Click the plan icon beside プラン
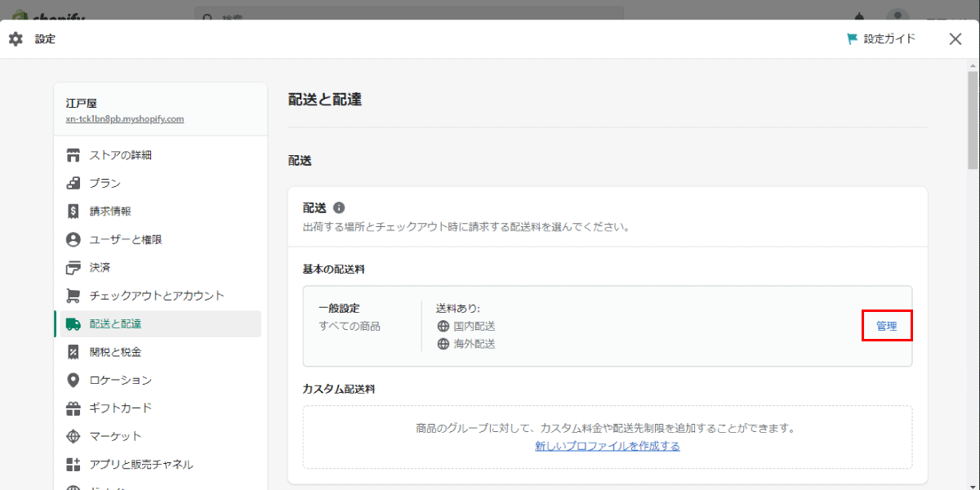Image resolution: width=980 pixels, height=490 pixels. [x=73, y=183]
